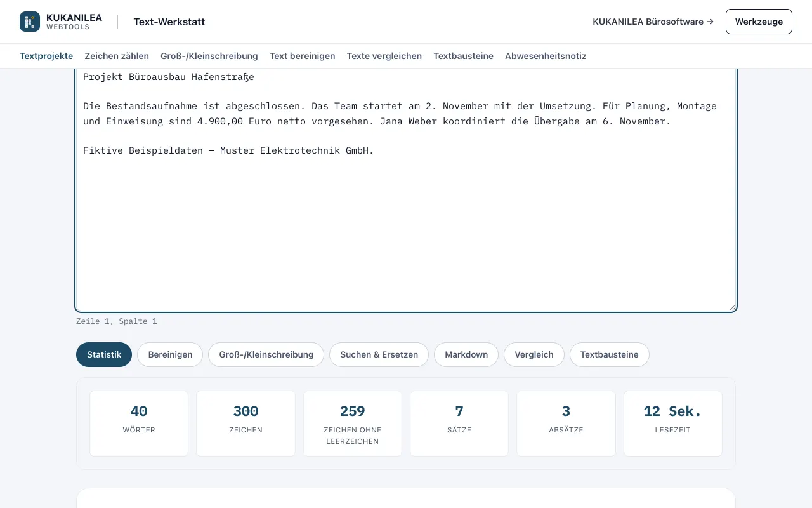This screenshot has height=508, width=812.
Task: Click the KUKANILEA WEBTOOLS brand name text
Action: (x=74, y=22)
